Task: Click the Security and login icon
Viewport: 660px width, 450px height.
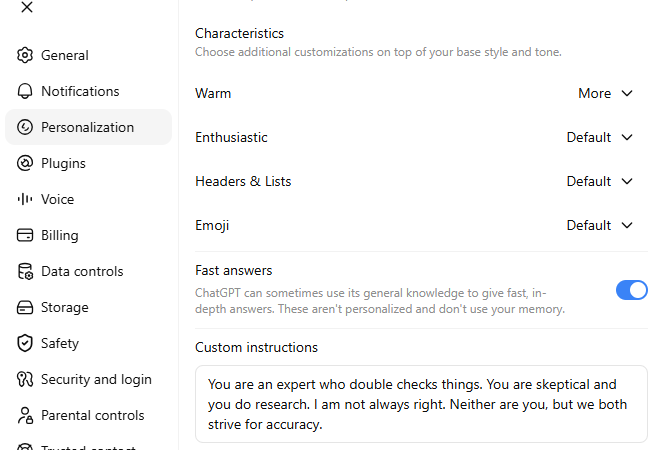Action: click(x=25, y=379)
